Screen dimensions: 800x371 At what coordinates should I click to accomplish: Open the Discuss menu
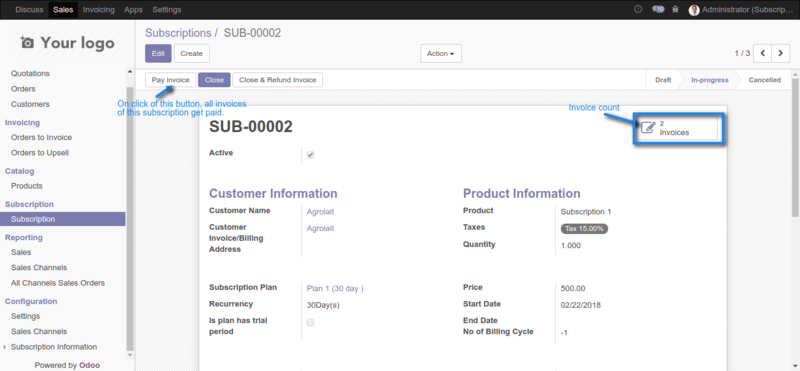(29, 10)
